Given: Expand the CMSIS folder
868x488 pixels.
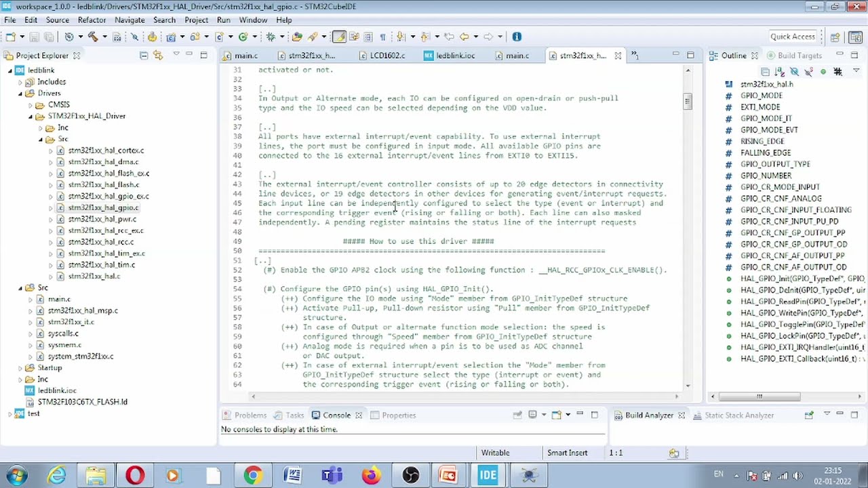Looking at the screenshot, I should 31,105.
